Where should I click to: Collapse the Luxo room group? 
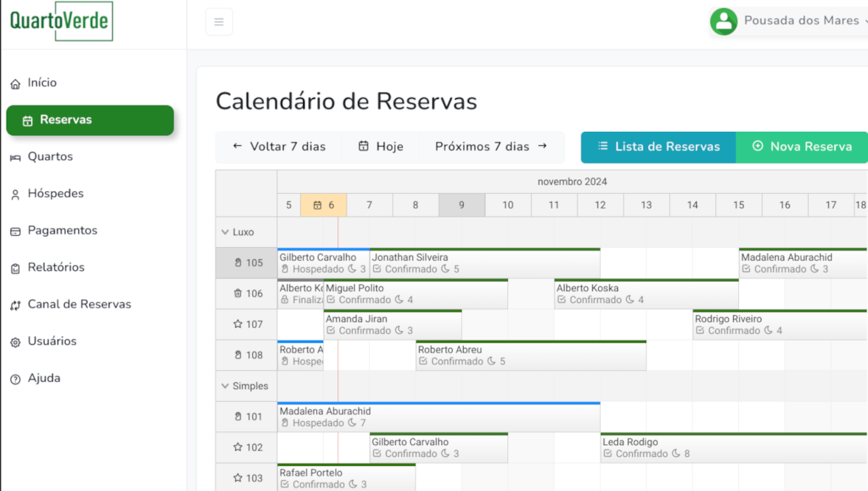(x=226, y=231)
